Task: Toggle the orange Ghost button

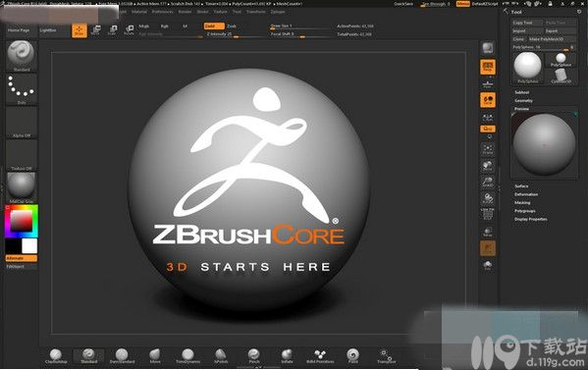Action: [488, 248]
